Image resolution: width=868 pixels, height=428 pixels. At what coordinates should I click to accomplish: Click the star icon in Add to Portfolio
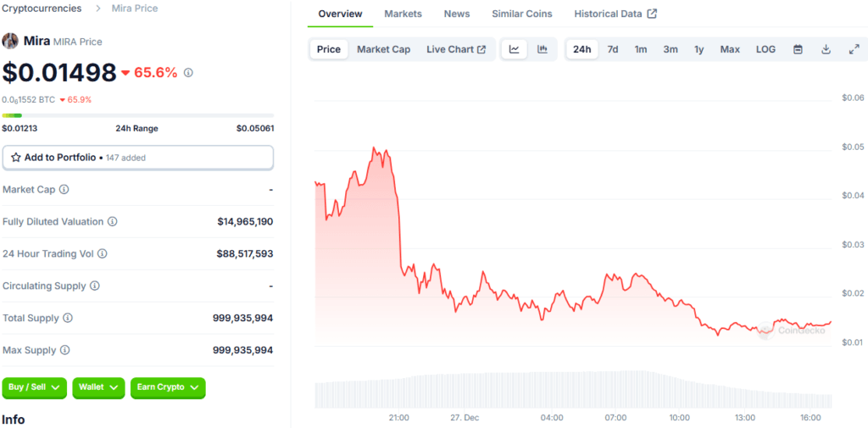[16, 158]
